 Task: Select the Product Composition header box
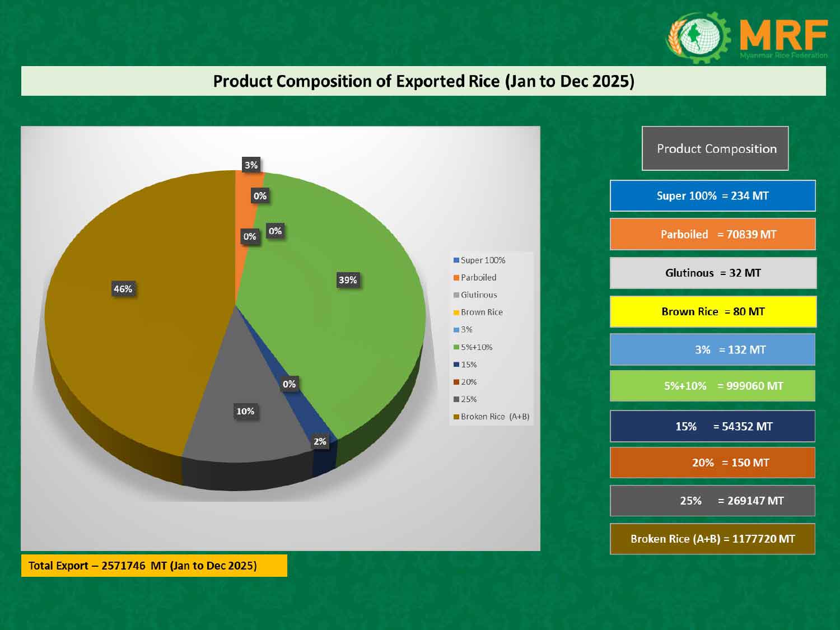(x=715, y=148)
